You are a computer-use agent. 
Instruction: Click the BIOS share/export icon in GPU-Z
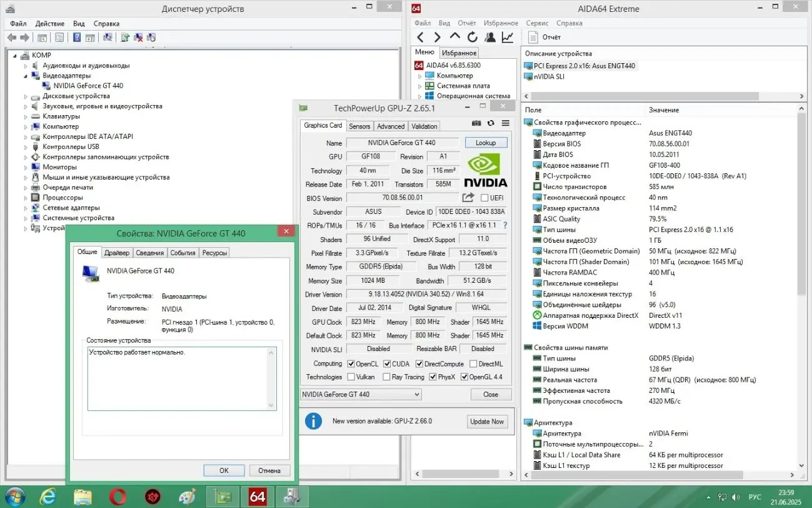pos(468,198)
